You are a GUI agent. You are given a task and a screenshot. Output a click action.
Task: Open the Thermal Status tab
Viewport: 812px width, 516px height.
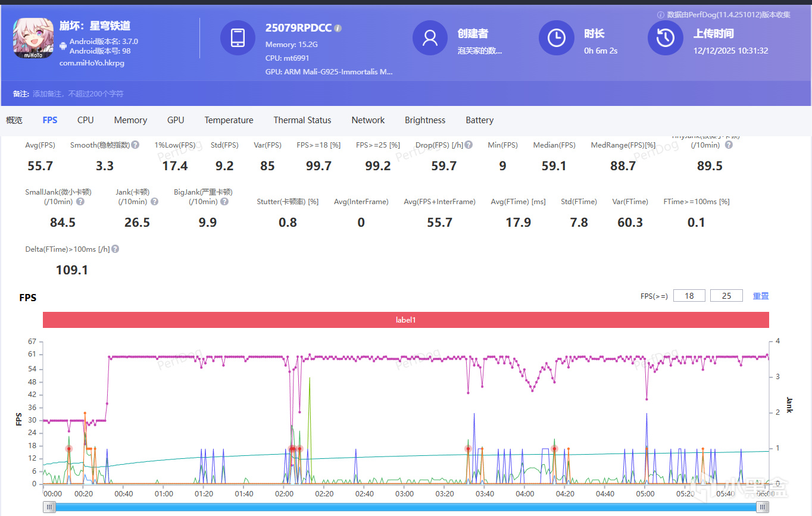click(302, 120)
